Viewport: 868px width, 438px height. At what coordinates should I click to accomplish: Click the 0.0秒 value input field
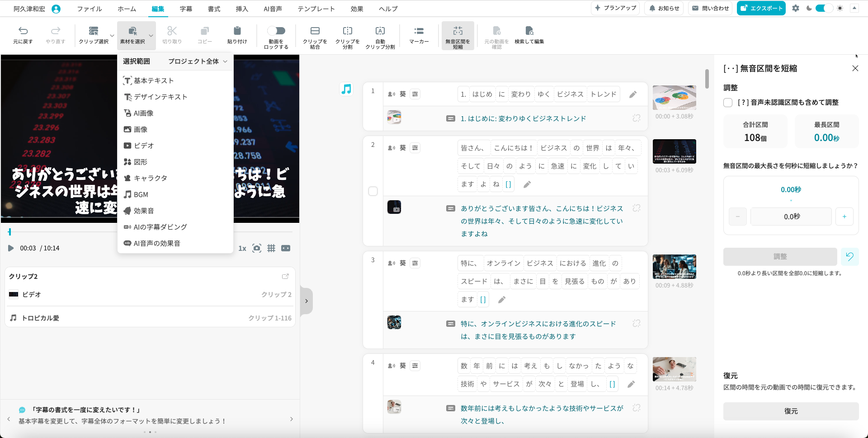point(791,217)
